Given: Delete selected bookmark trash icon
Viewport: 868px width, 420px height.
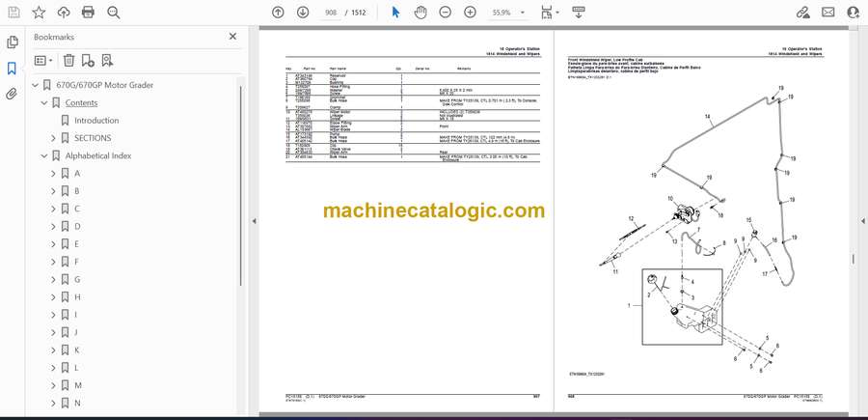Looking at the screenshot, I should [x=68, y=61].
